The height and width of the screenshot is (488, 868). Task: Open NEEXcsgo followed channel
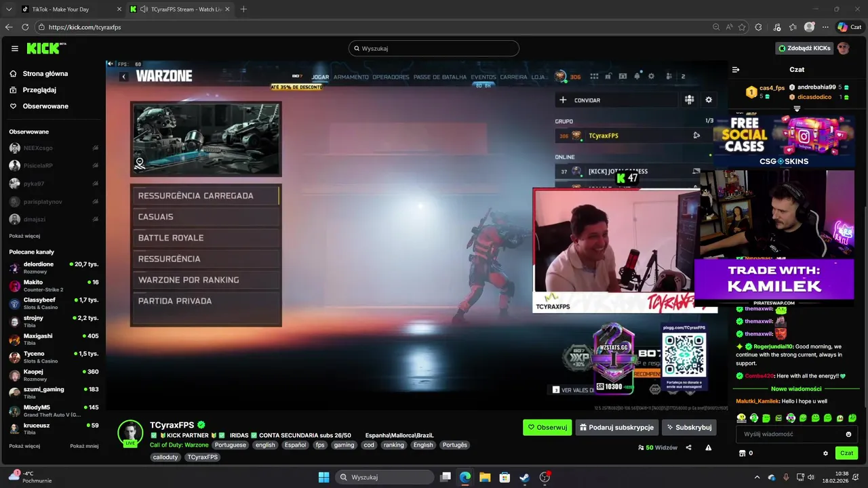pos(54,148)
